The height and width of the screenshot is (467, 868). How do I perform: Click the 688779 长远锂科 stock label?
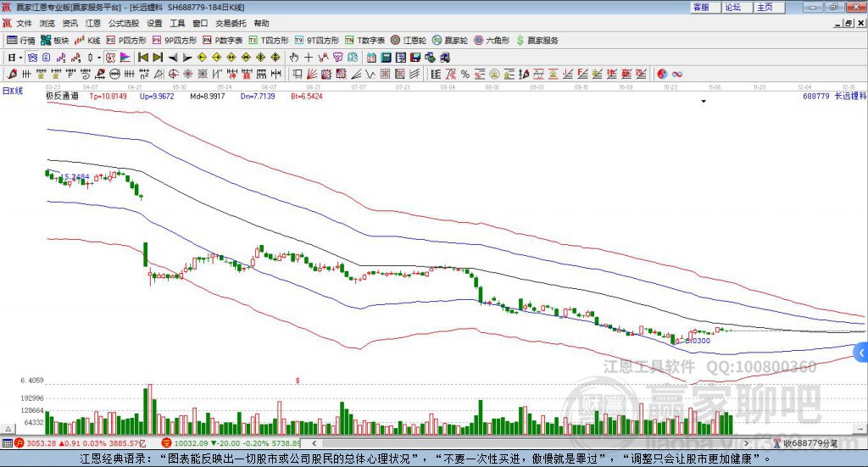coord(834,96)
